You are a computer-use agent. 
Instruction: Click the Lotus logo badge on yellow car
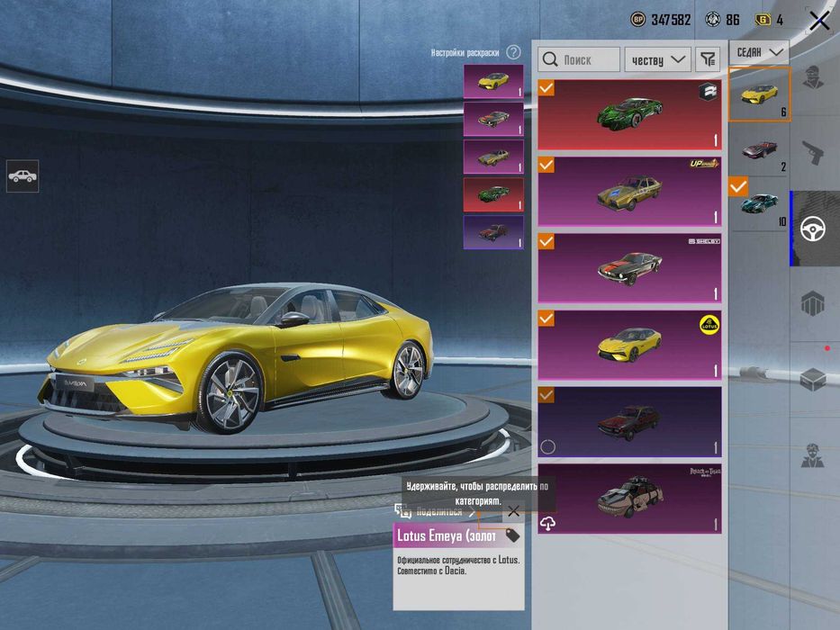point(709,325)
